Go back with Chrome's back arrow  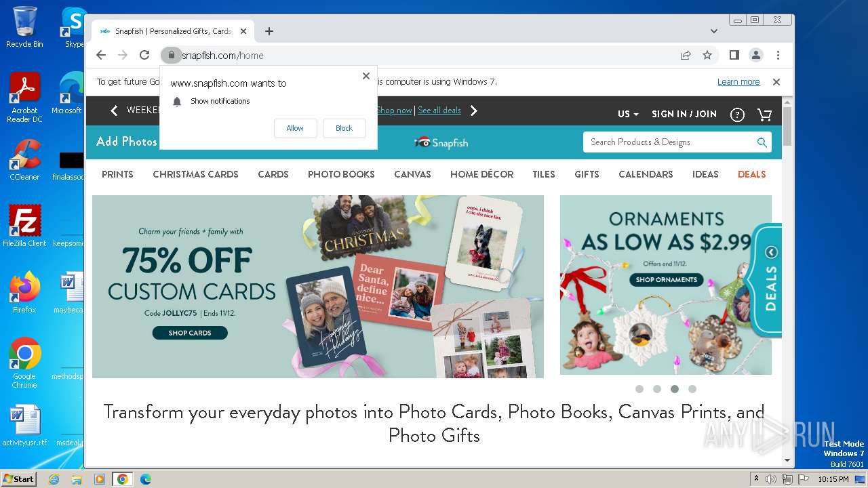pos(101,55)
